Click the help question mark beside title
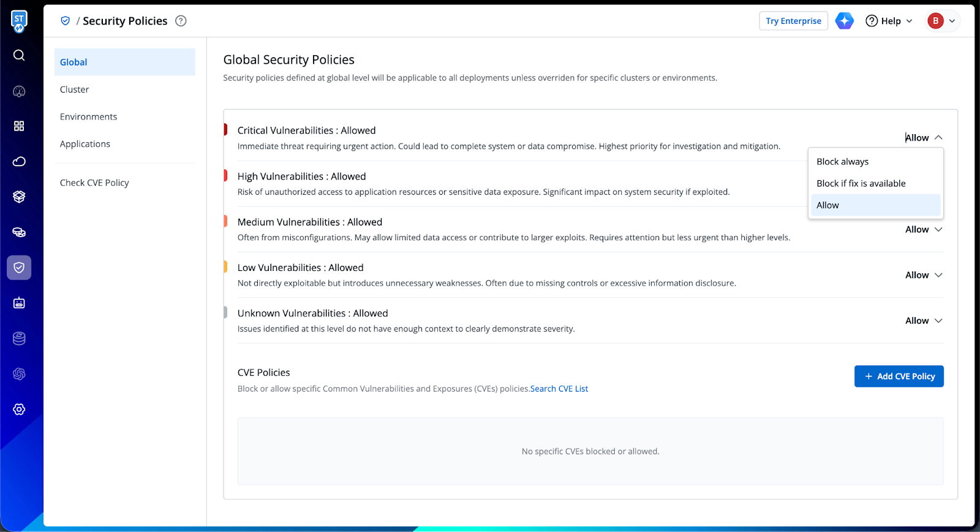 (181, 21)
